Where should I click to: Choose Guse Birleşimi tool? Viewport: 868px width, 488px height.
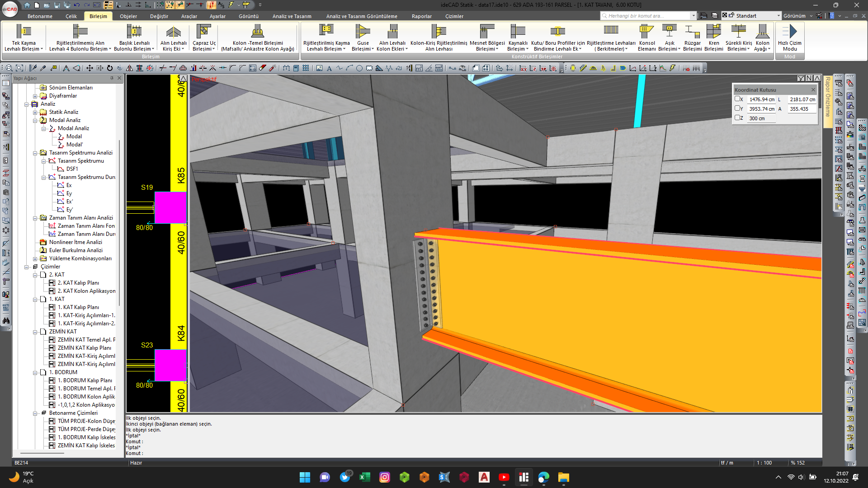tap(363, 38)
